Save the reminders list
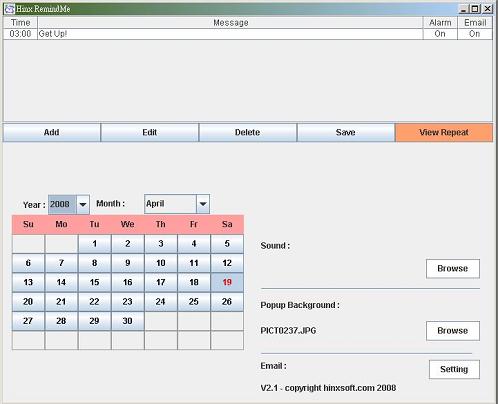The image size is (498, 404). pos(345,132)
